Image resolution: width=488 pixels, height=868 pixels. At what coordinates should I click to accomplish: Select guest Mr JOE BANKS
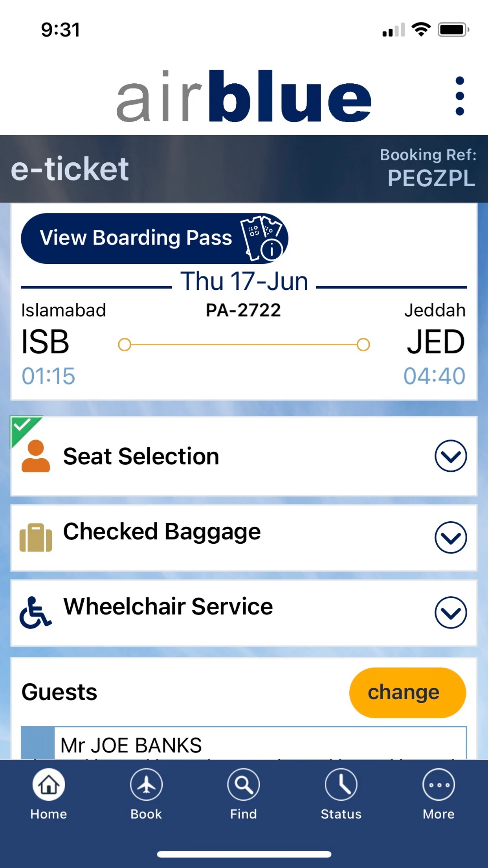coord(244,745)
